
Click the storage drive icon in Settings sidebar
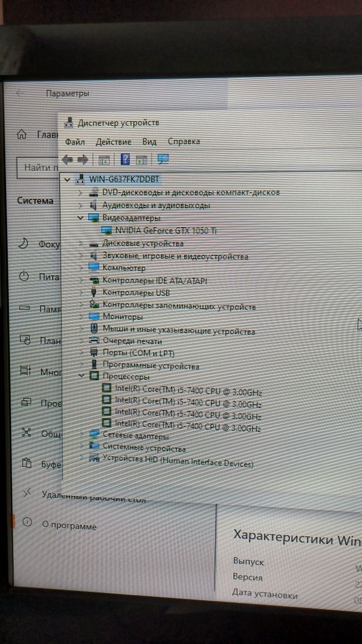point(24,308)
